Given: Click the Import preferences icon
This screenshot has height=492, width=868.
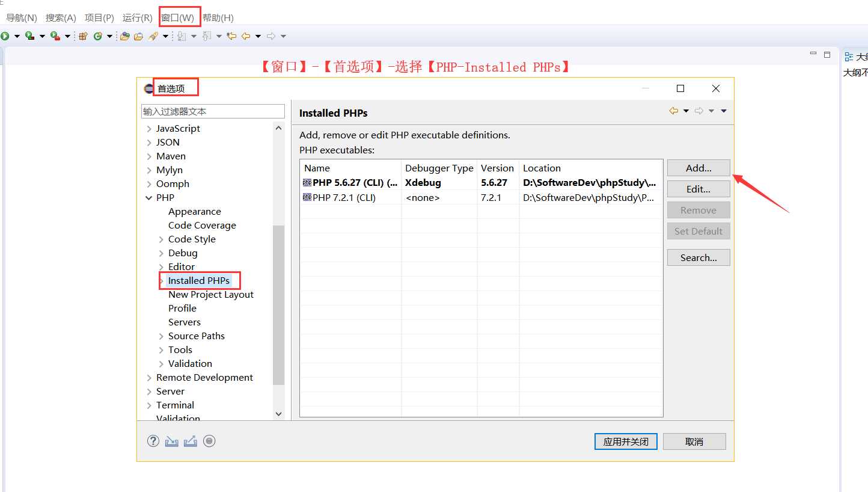Looking at the screenshot, I should coord(172,441).
